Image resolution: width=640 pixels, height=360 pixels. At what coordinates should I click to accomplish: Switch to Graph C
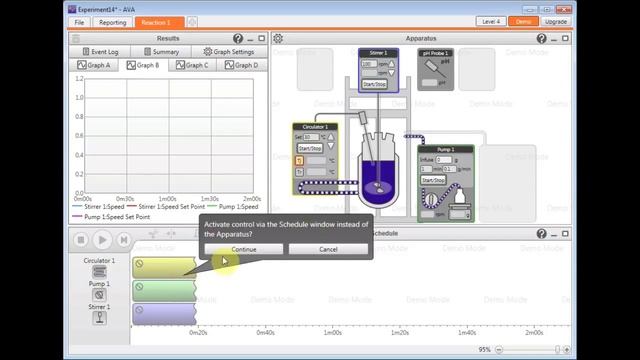pos(192,65)
